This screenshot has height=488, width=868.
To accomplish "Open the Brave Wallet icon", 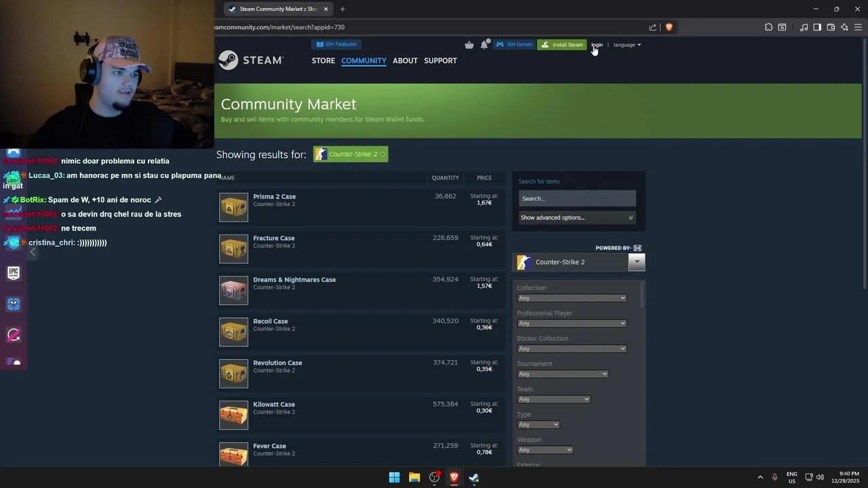I will pos(831,27).
